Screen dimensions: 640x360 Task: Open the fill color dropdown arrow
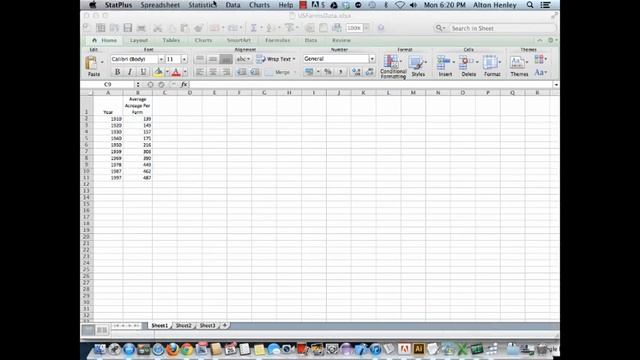click(x=167, y=72)
